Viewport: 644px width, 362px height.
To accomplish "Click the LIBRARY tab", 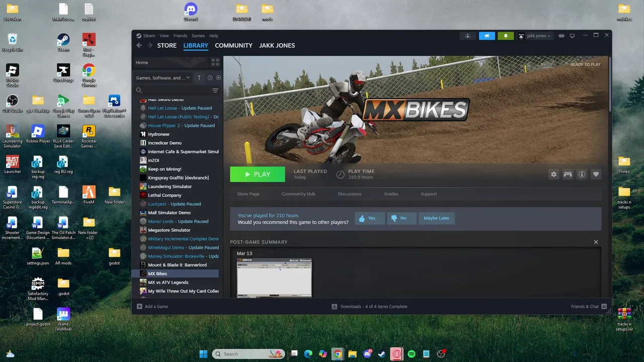I will 196,45.
